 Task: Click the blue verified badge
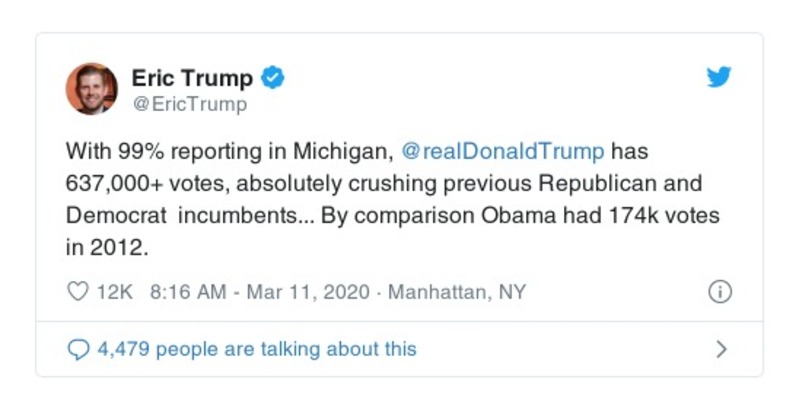pyautogui.click(x=271, y=77)
